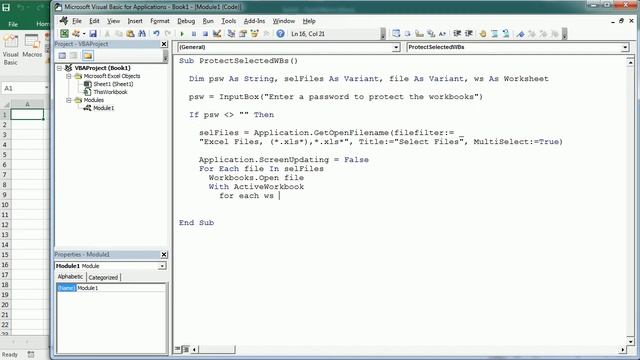The image size is (640, 360).
Task: Select row 5 header in the Excel sheet
Action: click(5, 154)
